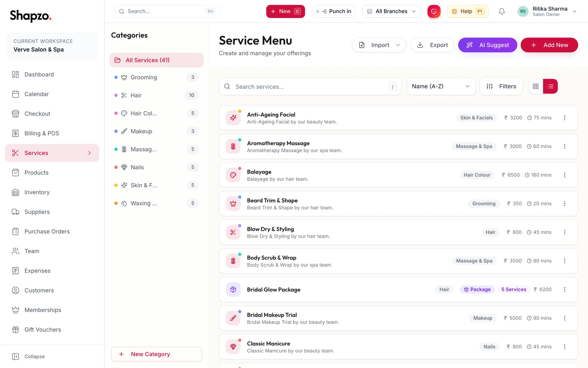The width and height of the screenshot is (588, 368).
Task: Toggle Punch in status
Action: [333, 11]
